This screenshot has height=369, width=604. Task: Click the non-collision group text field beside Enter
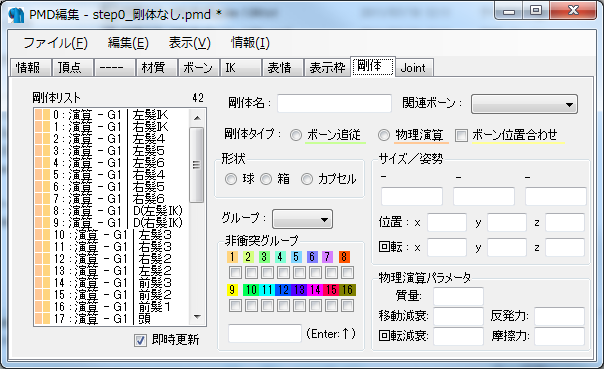click(265, 333)
